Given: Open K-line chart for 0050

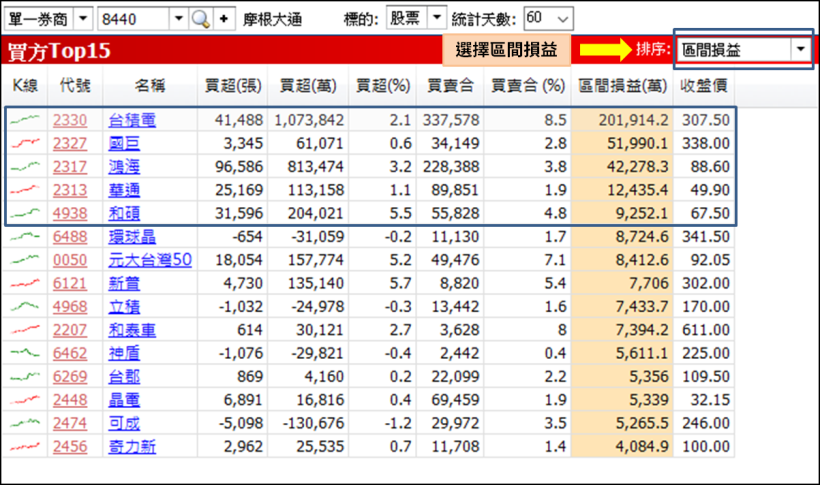Looking at the screenshot, I should pos(25,260).
